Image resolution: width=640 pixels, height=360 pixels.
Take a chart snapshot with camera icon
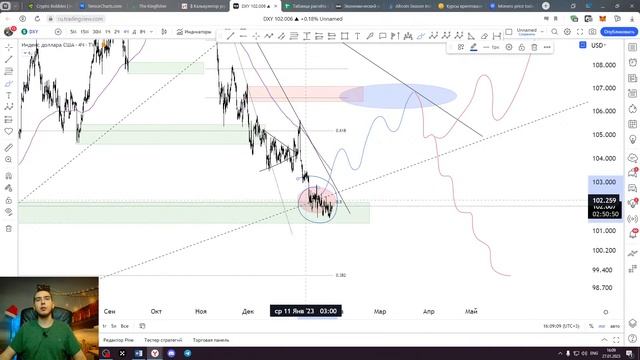(x=592, y=32)
